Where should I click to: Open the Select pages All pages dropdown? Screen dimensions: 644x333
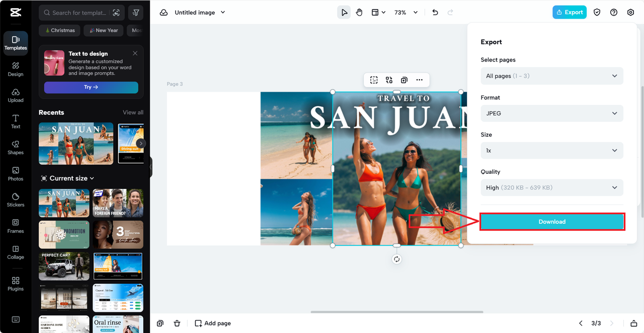[x=552, y=76]
